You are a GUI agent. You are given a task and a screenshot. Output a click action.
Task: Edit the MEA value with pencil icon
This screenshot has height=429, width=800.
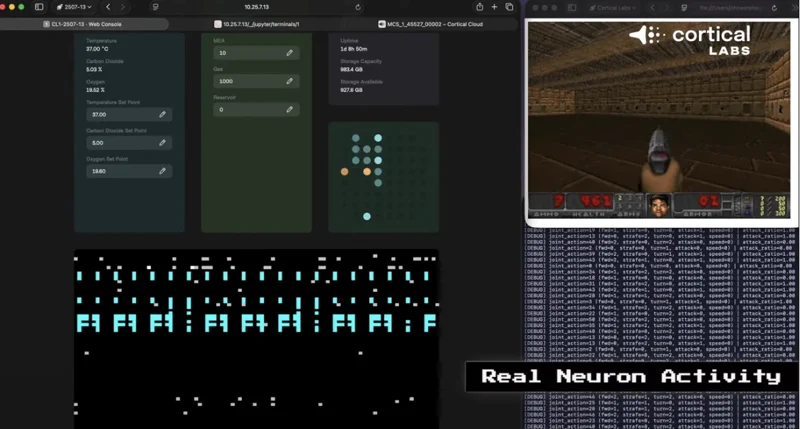pos(289,52)
